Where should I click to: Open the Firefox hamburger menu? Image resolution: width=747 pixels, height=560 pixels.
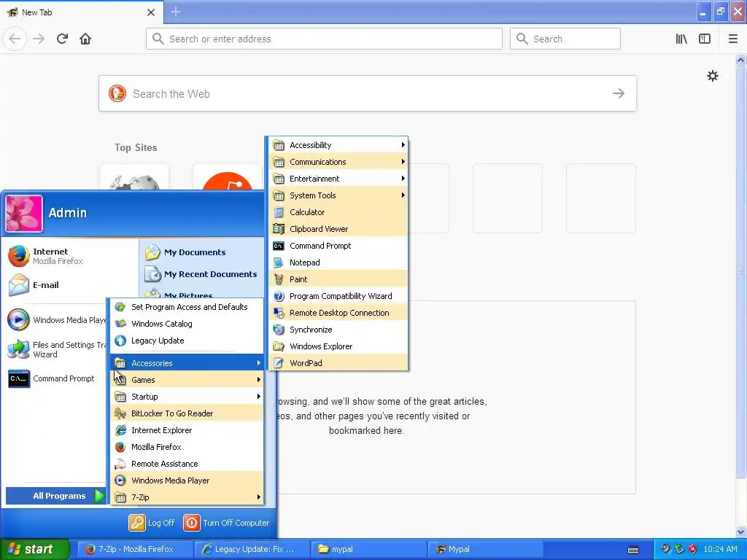(x=732, y=39)
